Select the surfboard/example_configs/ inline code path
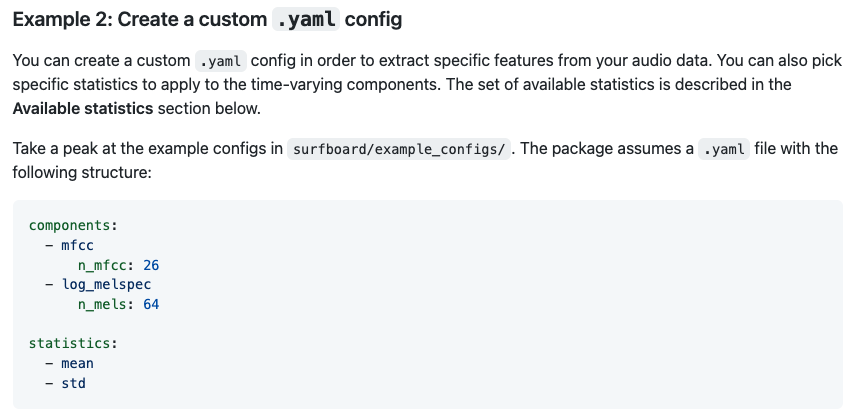The height and width of the screenshot is (418, 852). coord(400,150)
